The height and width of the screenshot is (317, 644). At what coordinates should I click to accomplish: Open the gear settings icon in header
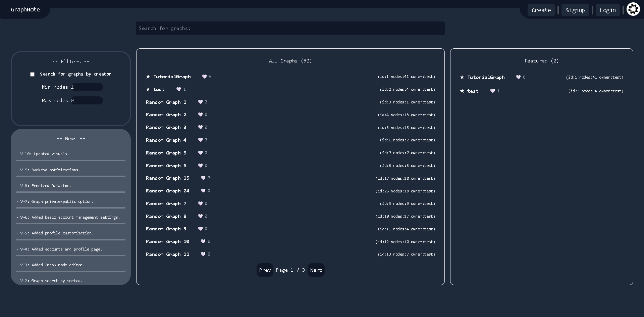point(633,9)
